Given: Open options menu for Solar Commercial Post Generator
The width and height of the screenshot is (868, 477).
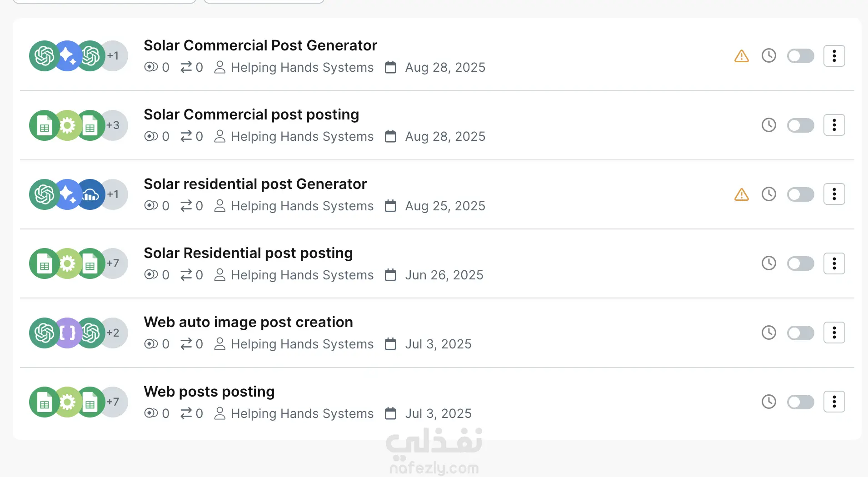Looking at the screenshot, I should click(x=834, y=56).
